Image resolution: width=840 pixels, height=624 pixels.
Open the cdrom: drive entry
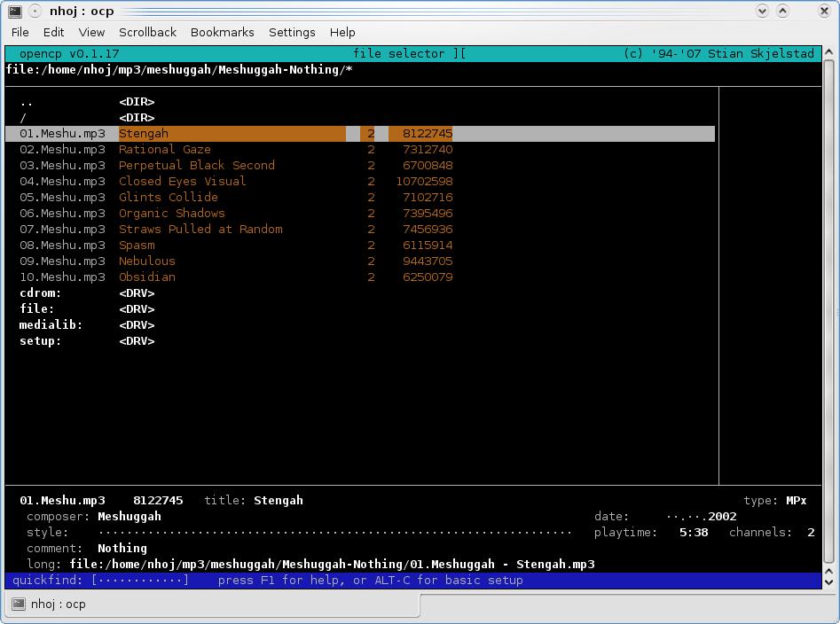pyautogui.click(x=41, y=293)
